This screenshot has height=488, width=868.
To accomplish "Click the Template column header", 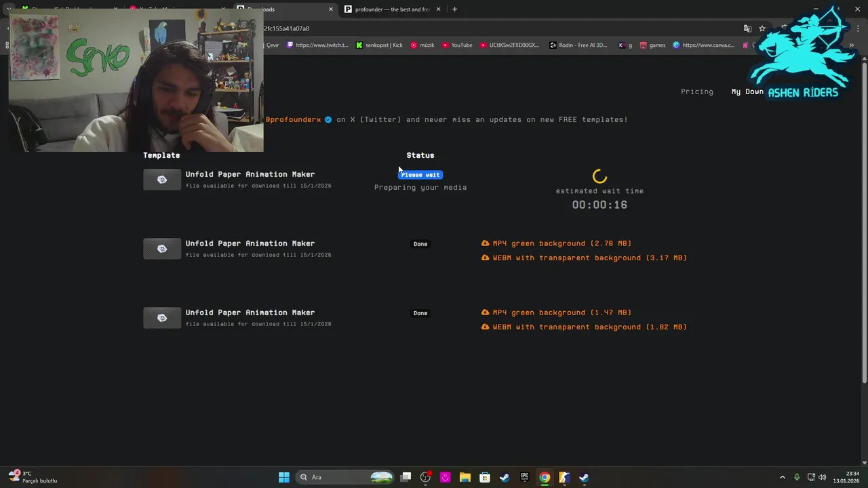I will tap(161, 155).
